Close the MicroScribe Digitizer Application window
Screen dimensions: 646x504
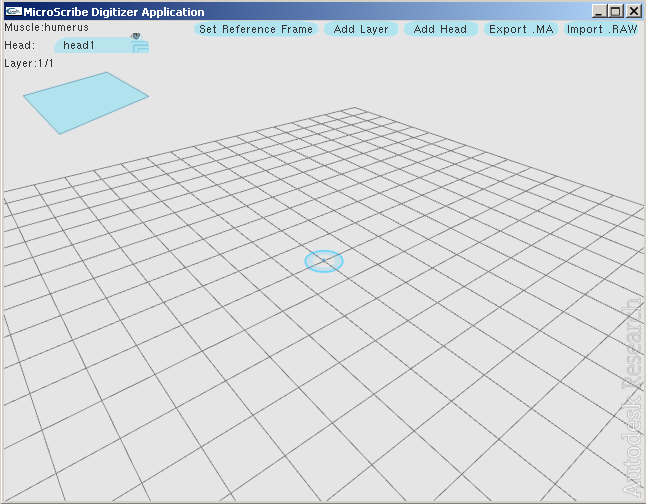tap(634, 12)
